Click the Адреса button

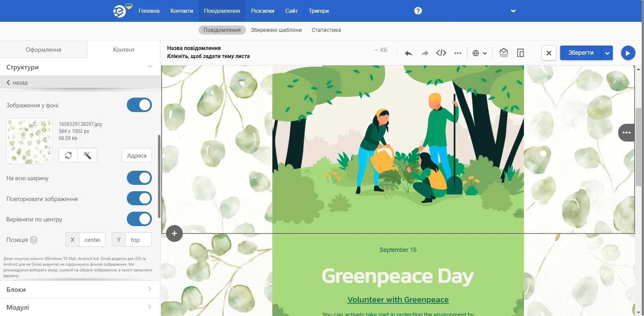[137, 155]
